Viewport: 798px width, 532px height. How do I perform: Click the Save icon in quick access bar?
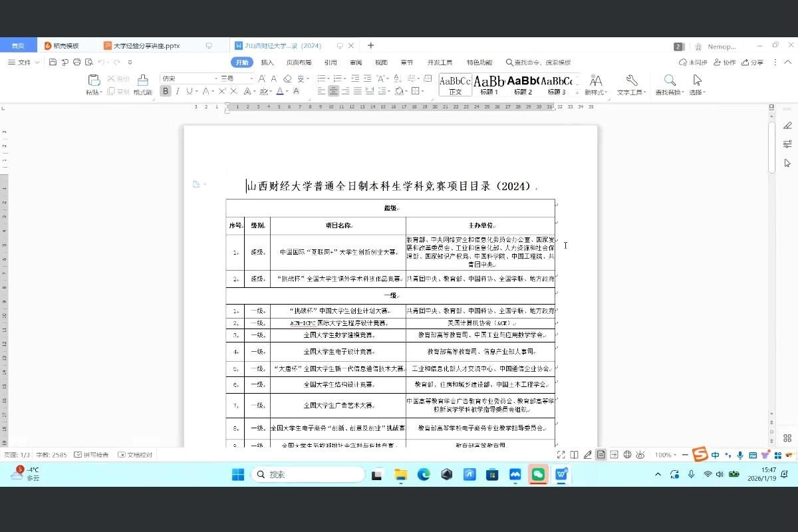(x=53, y=63)
